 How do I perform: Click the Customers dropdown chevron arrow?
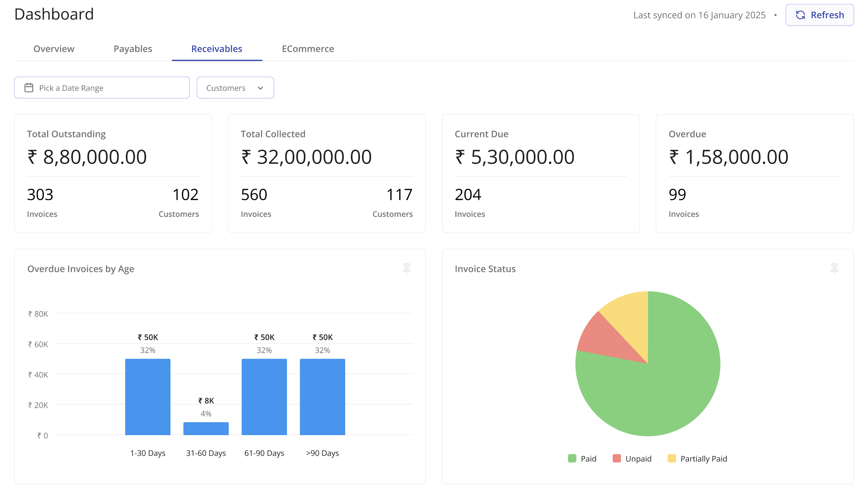point(261,88)
